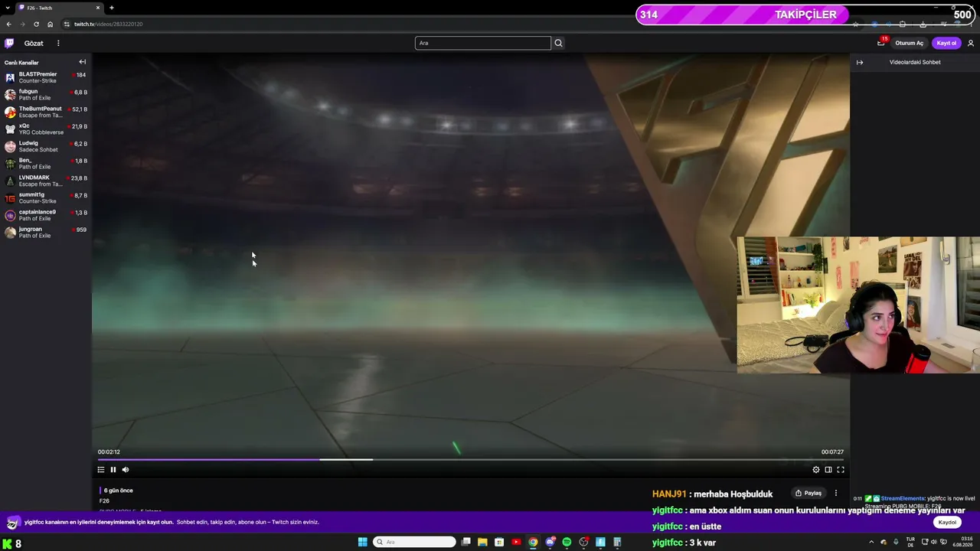Collapse the Canlı Kanallar sidebar
The height and width of the screenshot is (551, 980).
pyautogui.click(x=82, y=62)
